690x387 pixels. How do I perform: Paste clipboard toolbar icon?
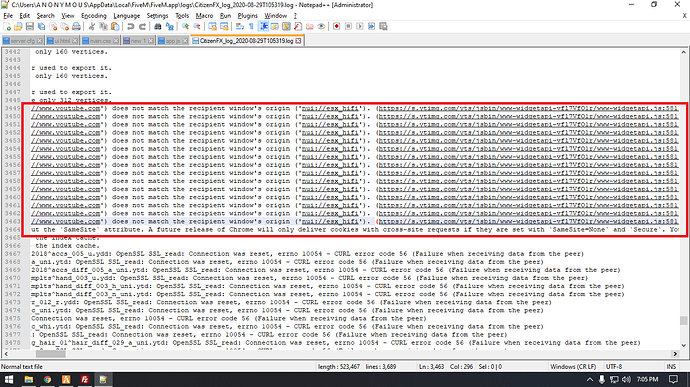[x=115, y=26]
